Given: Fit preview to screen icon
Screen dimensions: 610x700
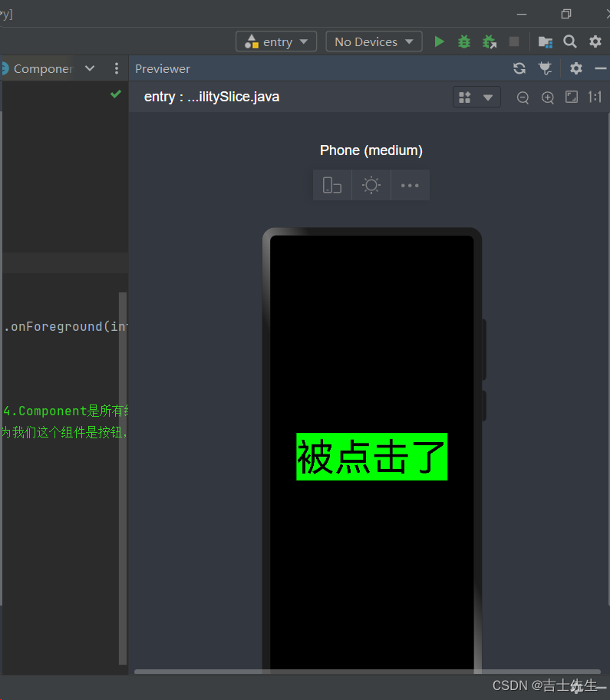Looking at the screenshot, I should coord(572,97).
